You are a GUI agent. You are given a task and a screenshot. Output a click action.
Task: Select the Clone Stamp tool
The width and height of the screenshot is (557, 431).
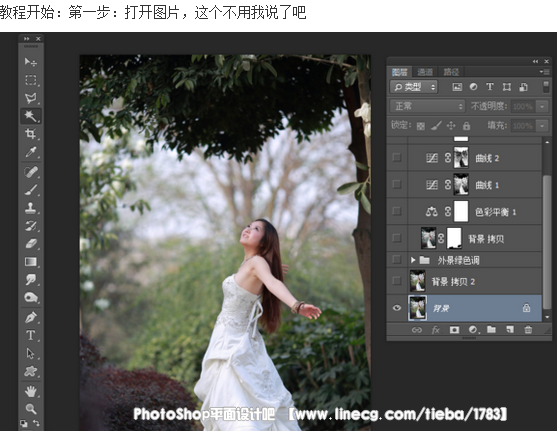[31, 208]
